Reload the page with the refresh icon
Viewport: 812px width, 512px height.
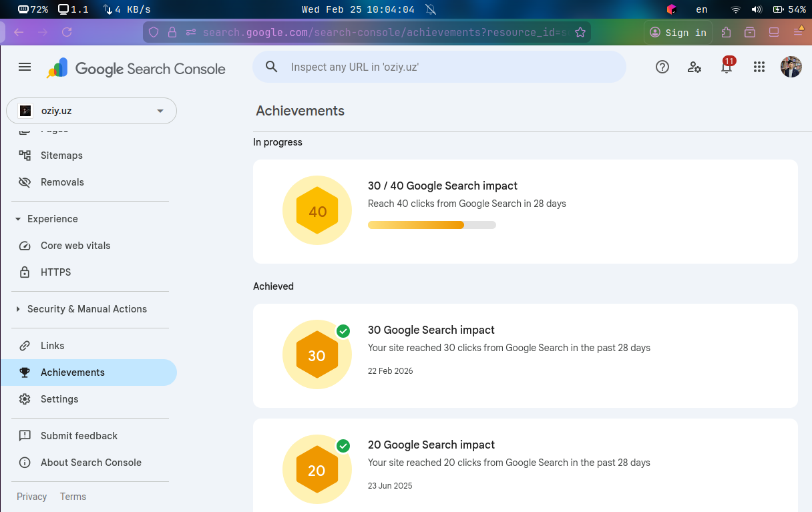pos(67,32)
